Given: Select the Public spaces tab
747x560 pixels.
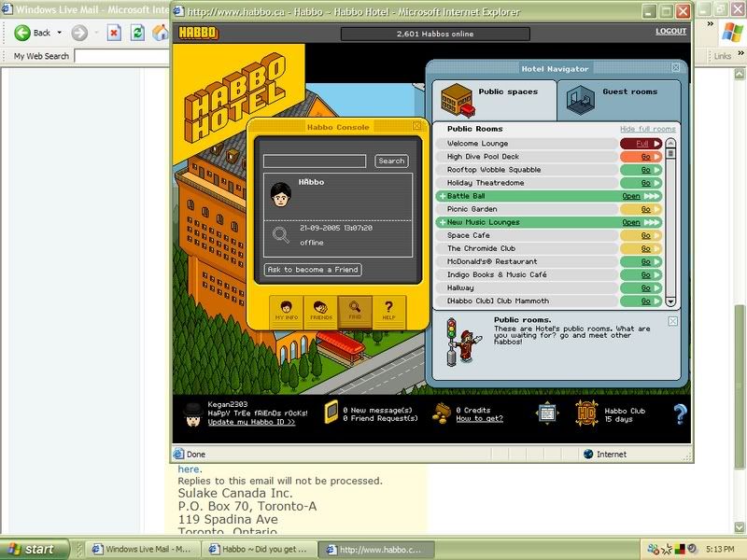Looking at the screenshot, I should (492, 97).
